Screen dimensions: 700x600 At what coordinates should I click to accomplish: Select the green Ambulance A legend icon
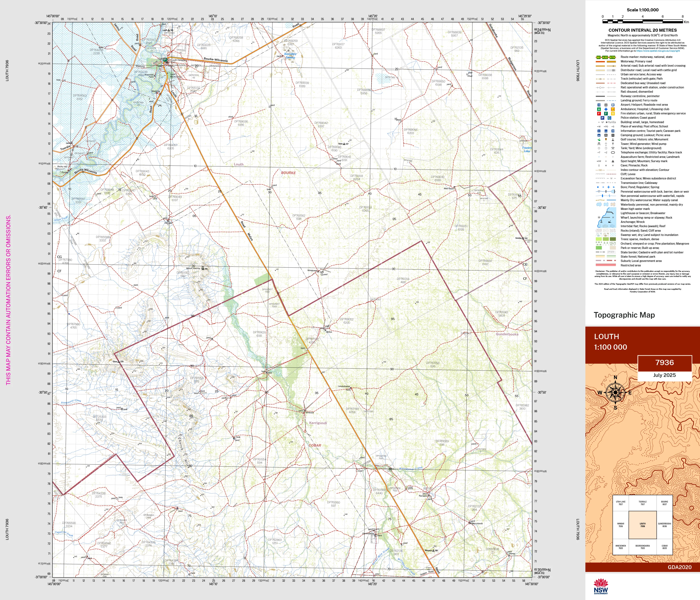pos(599,109)
